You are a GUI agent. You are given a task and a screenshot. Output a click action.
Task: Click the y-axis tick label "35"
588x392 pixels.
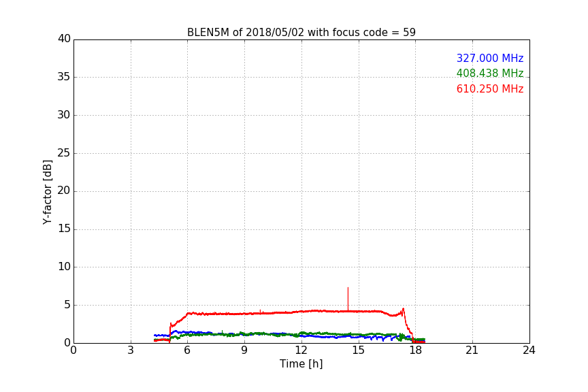coord(64,77)
